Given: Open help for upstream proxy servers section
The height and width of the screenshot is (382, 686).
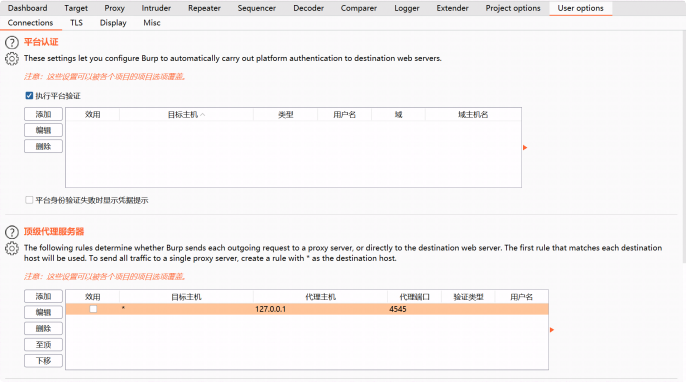Looking at the screenshot, I should (x=12, y=232).
